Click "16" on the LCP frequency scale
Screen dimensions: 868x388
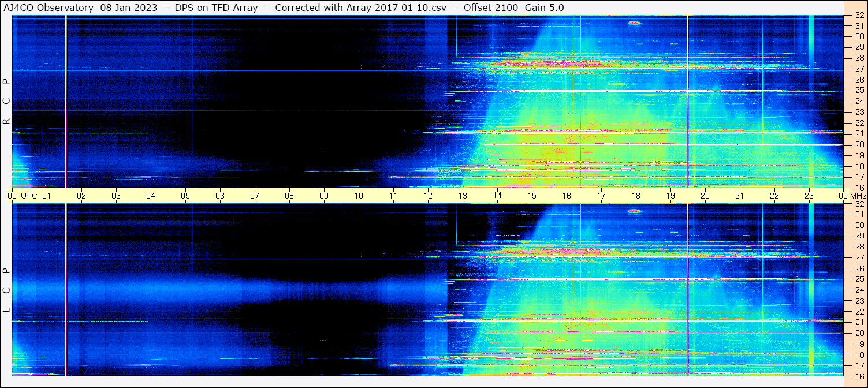(859, 376)
